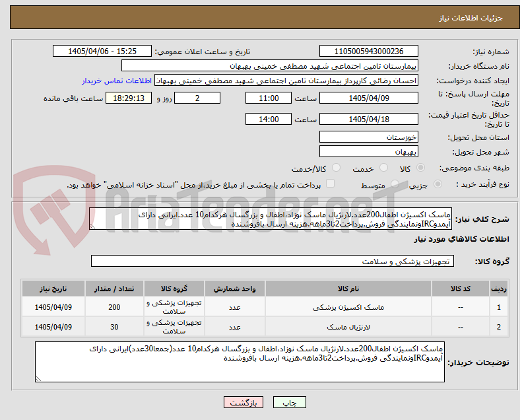The height and width of the screenshot is (420, 520).
Task: Click the remaining days field showing 2
Action: click(197, 98)
